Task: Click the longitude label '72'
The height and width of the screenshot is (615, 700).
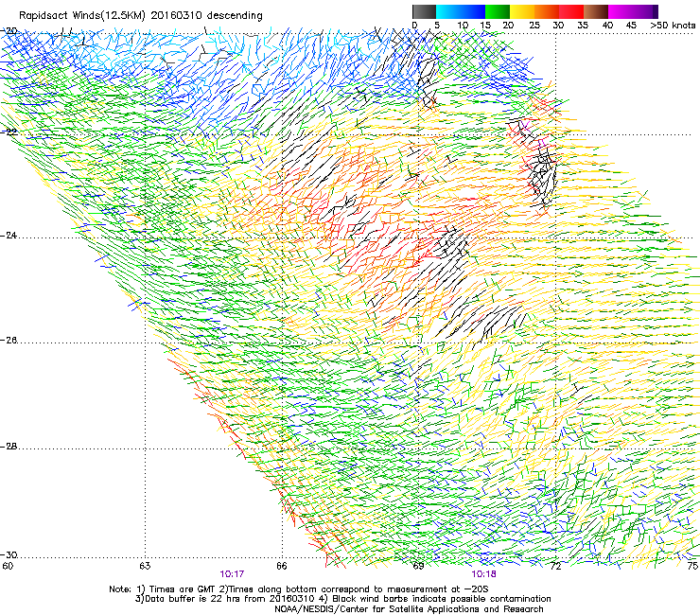Action: pyautogui.click(x=555, y=566)
